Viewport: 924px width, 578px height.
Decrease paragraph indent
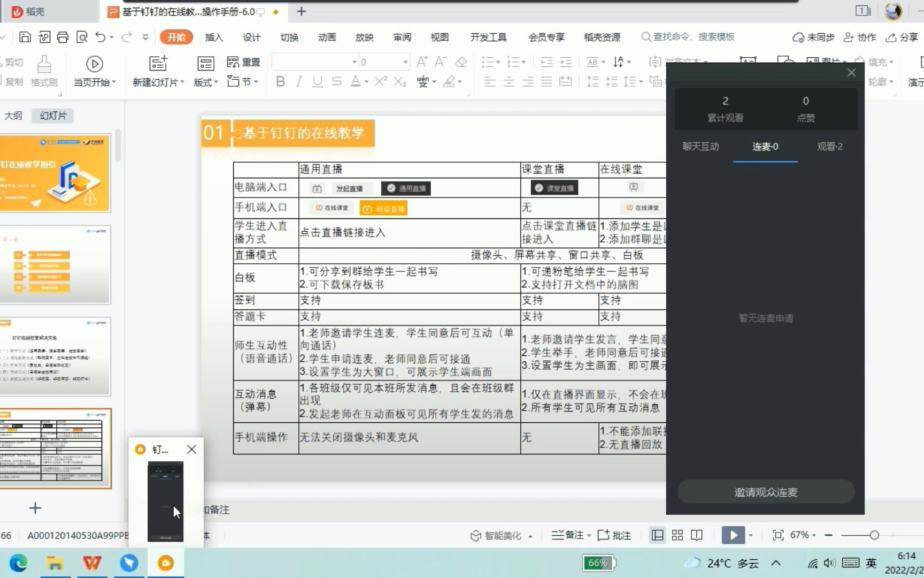click(546, 62)
